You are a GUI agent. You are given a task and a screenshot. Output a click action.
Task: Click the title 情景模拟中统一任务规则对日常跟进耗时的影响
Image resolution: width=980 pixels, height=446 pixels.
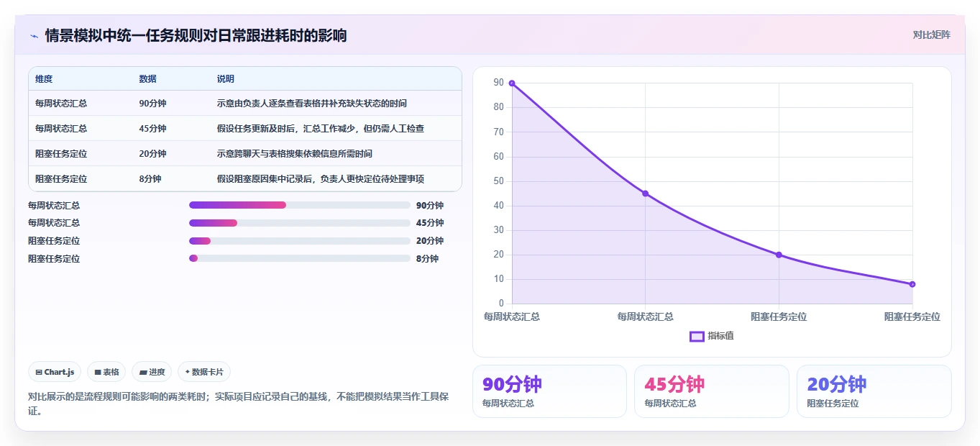(x=196, y=35)
